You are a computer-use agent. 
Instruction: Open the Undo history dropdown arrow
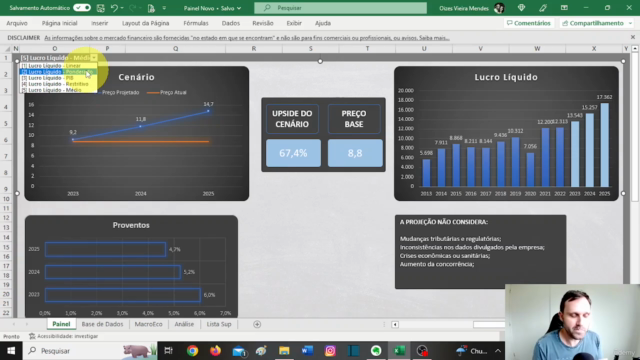click(122, 8)
